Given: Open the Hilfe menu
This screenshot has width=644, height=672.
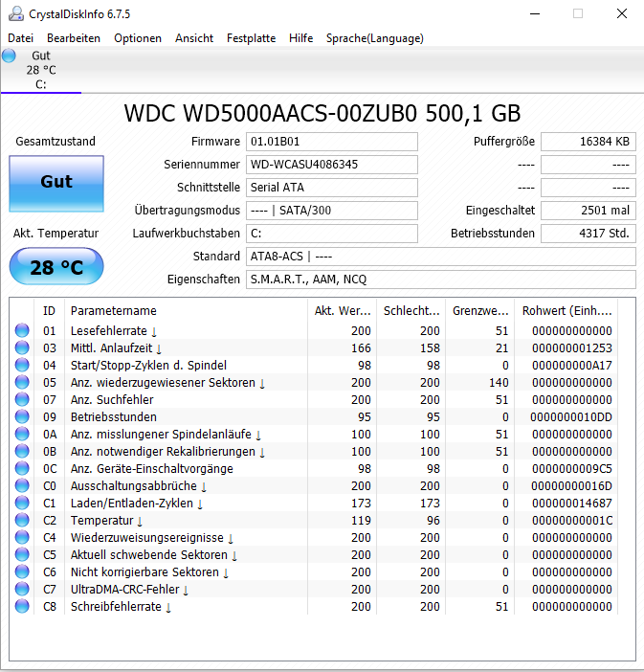Looking at the screenshot, I should coord(300,38).
